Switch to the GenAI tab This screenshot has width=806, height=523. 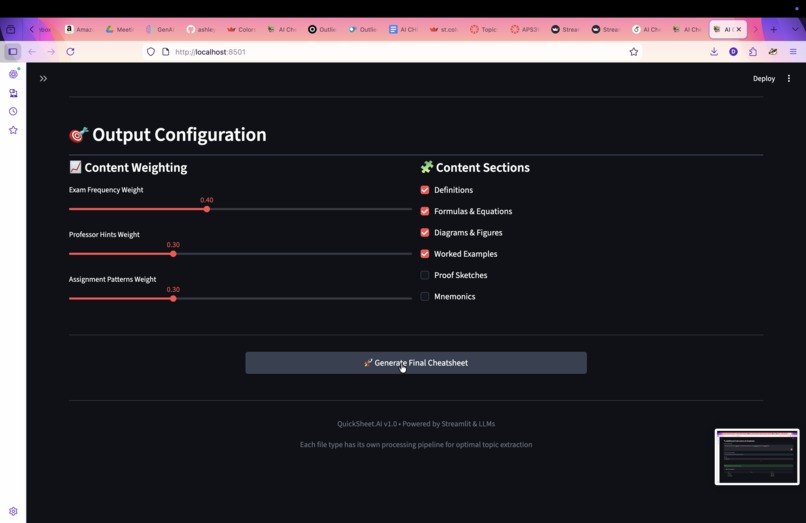[160, 29]
